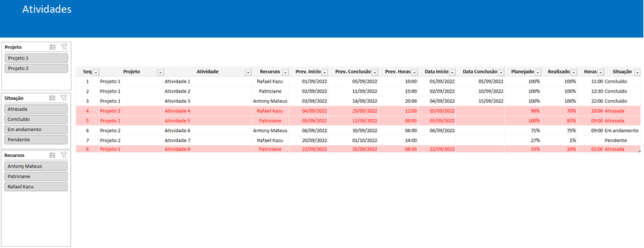Screen dimensions: 644x248
Task: Select Concluído in Situação slicer
Action: click(36, 119)
